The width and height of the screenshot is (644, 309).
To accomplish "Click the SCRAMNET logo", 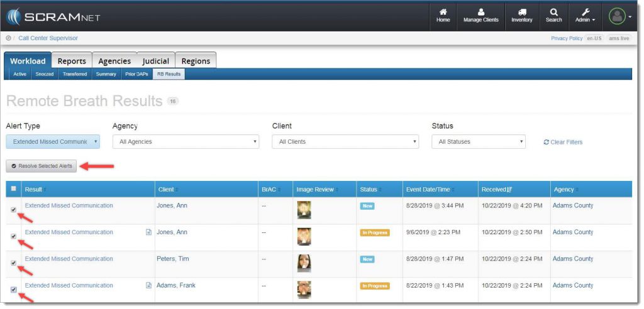I will coord(53,16).
